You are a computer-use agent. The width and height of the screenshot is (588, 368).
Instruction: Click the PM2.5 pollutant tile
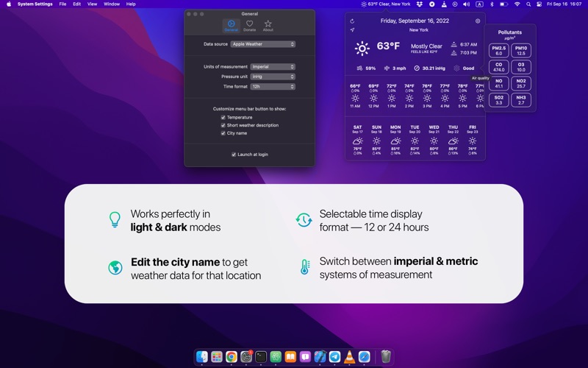499,51
